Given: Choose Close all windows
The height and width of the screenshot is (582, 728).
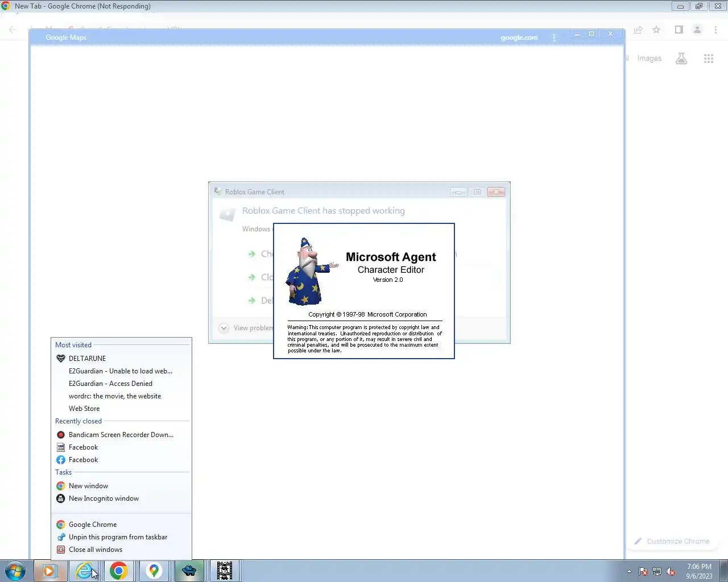Looking at the screenshot, I should [121, 550].
